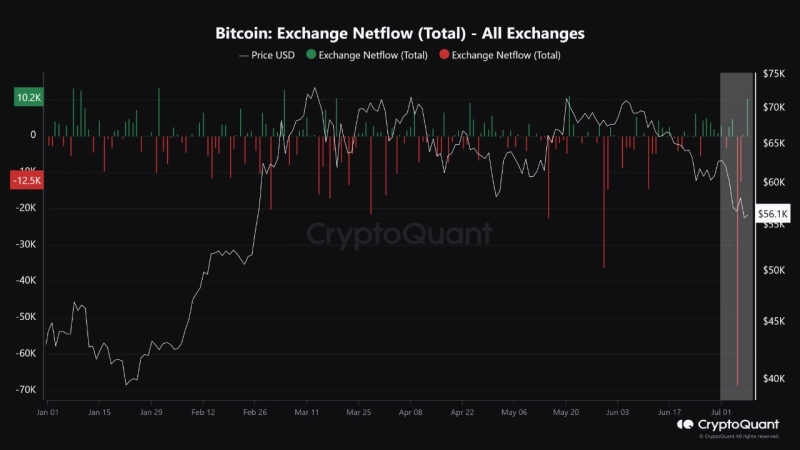Viewport: 800px width, 450px height.
Task: Select the Jan 01 date on x-axis
Action: click(47, 411)
